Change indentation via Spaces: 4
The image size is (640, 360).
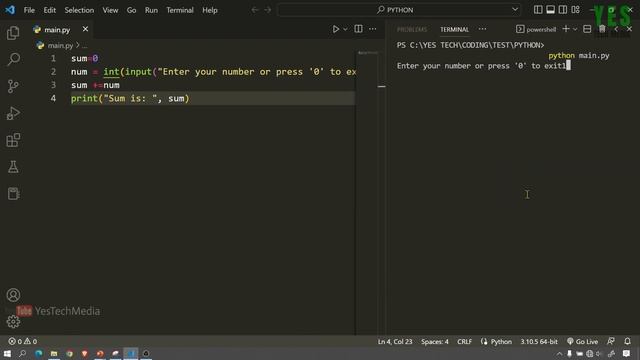click(x=434, y=342)
